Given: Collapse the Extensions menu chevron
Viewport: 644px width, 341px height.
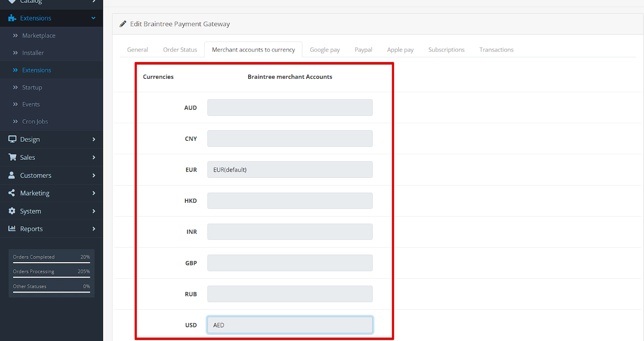Looking at the screenshot, I should (x=93, y=18).
